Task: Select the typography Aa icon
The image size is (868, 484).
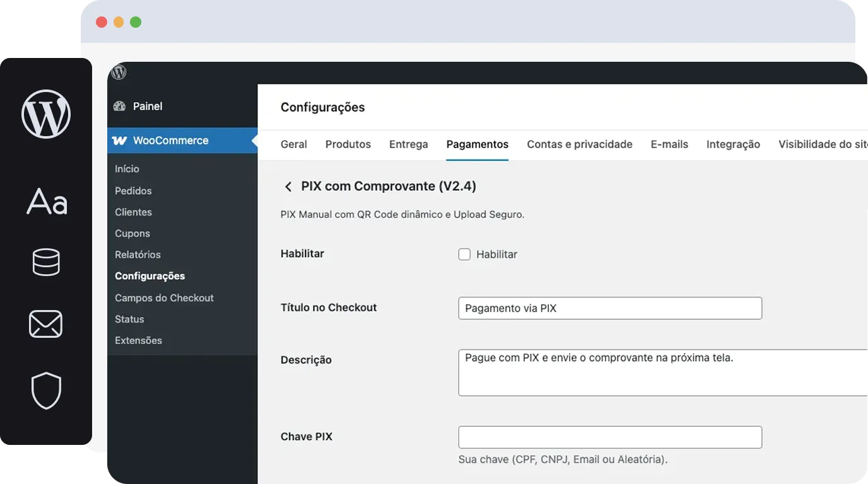Action: [x=47, y=202]
